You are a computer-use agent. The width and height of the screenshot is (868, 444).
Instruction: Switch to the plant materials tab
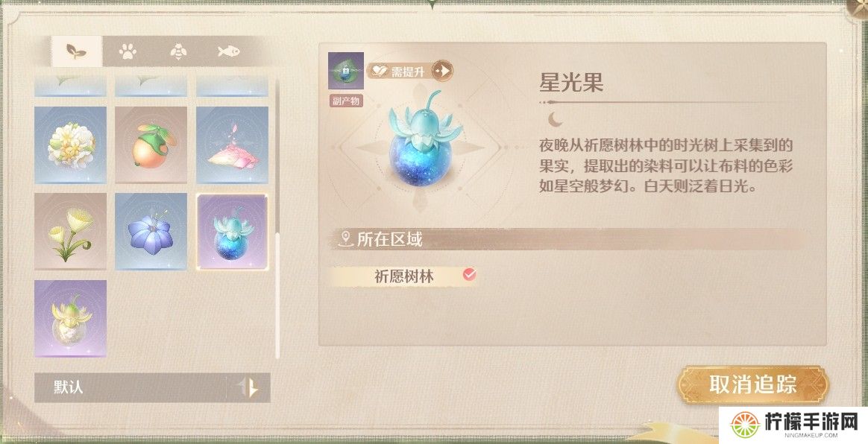(76, 51)
